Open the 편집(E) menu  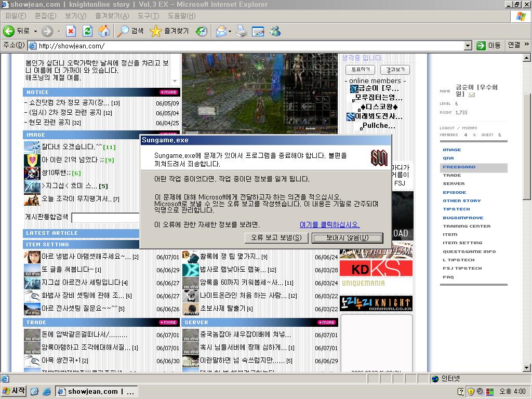(x=46, y=16)
